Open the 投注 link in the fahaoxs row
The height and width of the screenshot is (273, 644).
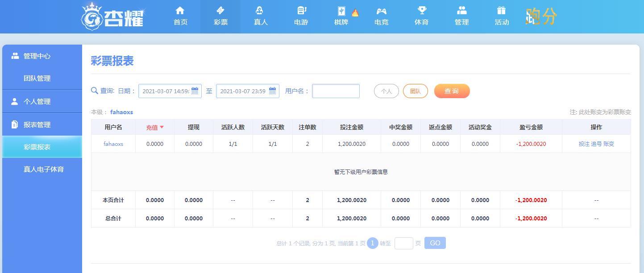tap(584, 144)
